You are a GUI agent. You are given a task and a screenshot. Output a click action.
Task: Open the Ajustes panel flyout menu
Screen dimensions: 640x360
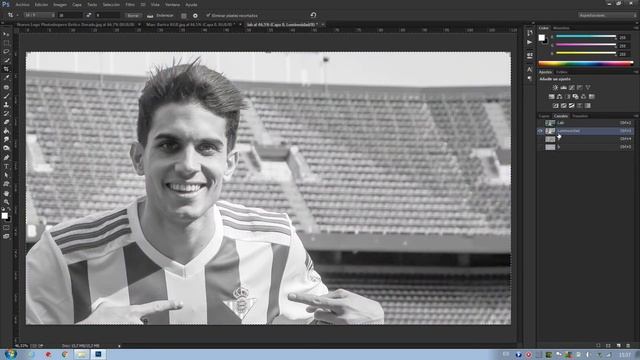coord(636,72)
